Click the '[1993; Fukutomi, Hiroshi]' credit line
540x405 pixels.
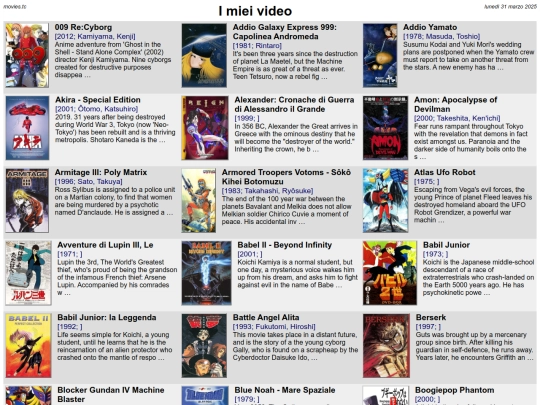[x=274, y=327]
